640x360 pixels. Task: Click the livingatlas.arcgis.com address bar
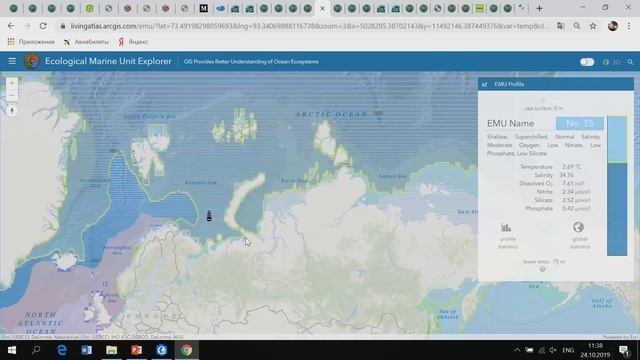[x=309, y=26]
